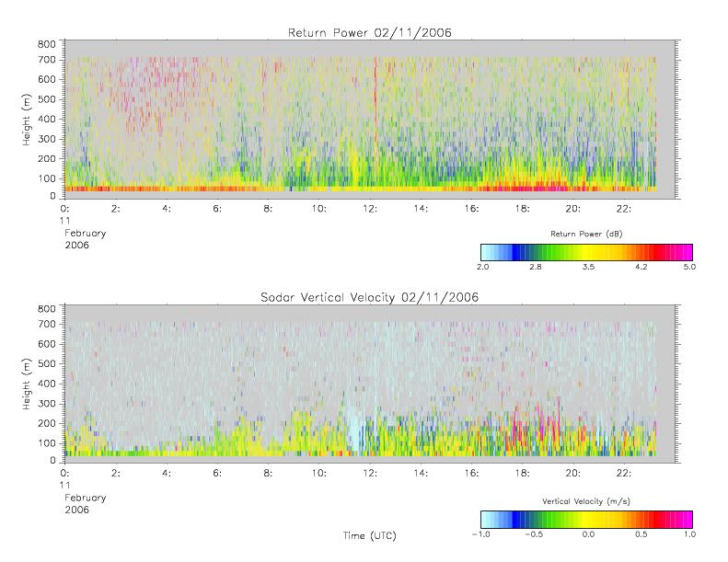Click the '12:' time tick under Return Power plot
728x562 pixels.
[370, 209]
